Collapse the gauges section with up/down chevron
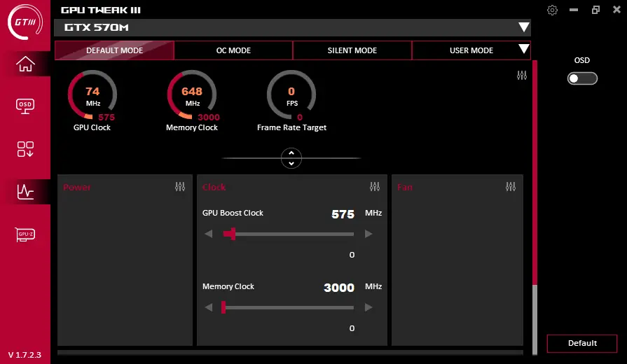 click(x=291, y=158)
